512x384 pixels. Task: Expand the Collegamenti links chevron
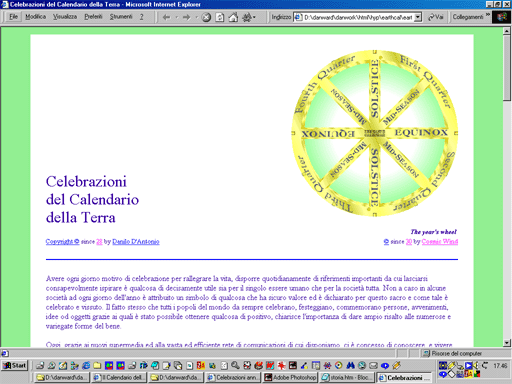click(x=488, y=15)
